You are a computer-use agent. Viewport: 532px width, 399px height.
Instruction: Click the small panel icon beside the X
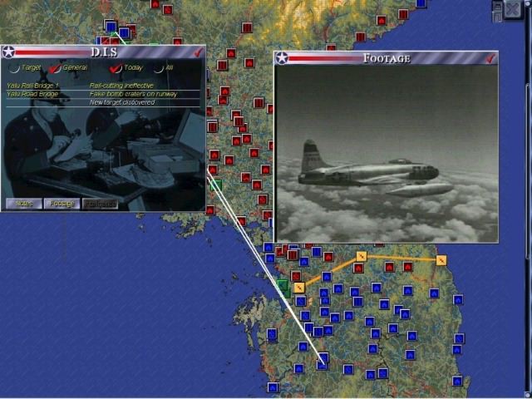[496, 10]
